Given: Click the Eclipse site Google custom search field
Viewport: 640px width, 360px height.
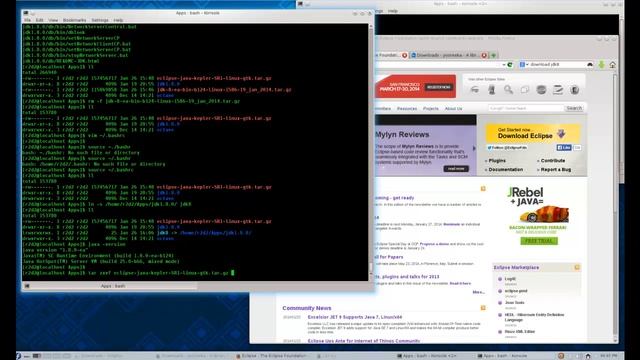Looking at the screenshot, I should tap(526, 108).
